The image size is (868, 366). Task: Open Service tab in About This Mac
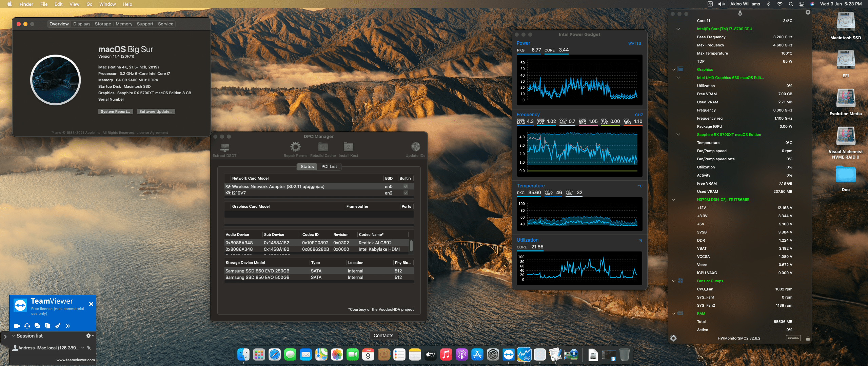point(165,24)
